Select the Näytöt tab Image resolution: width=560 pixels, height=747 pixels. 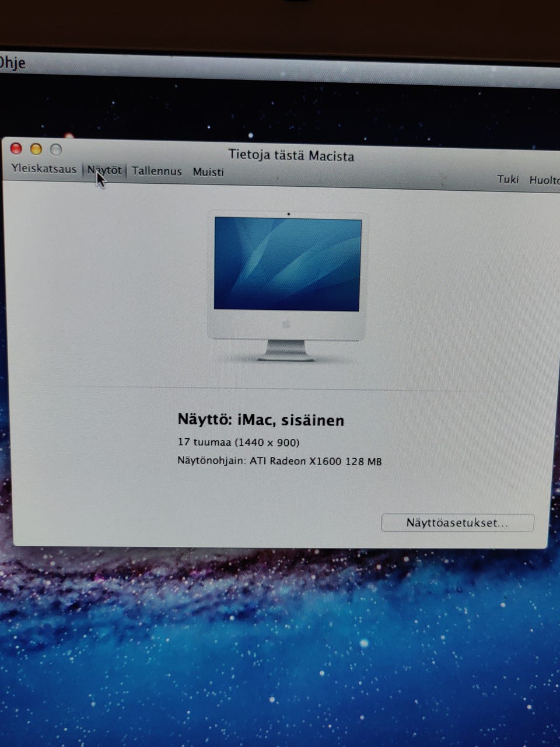pyautogui.click(x=104, y=170)
